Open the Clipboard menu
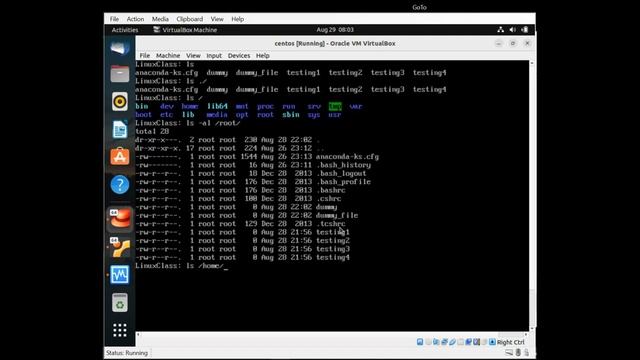This screenshot has width=640, height=360. click(189, 19)
